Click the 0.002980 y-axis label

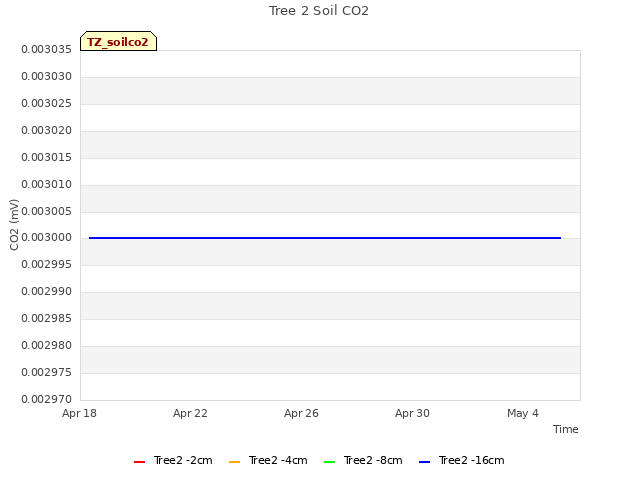tap(47, 345)
